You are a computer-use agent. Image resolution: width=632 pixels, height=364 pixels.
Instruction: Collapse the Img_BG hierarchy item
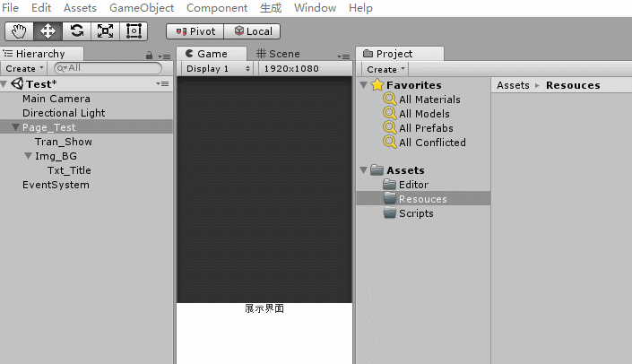[x=28, y=156]
